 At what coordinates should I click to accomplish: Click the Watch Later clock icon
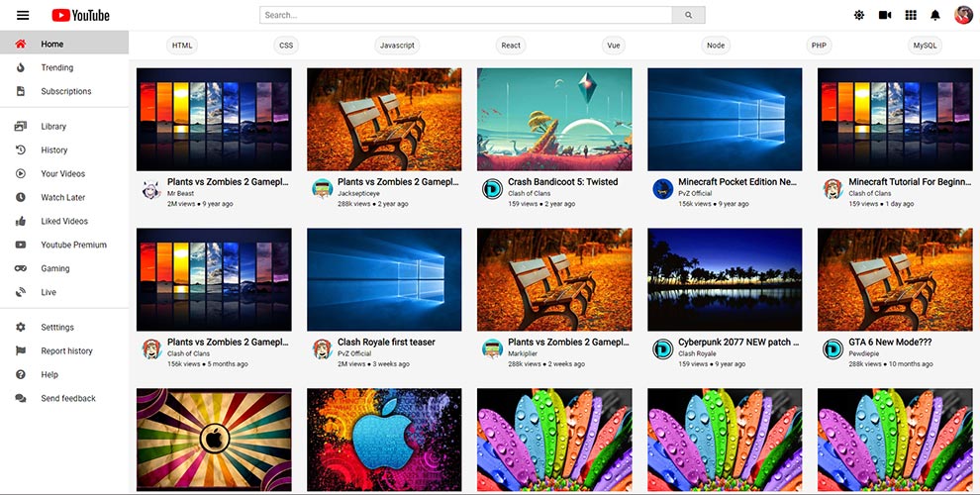21,197
